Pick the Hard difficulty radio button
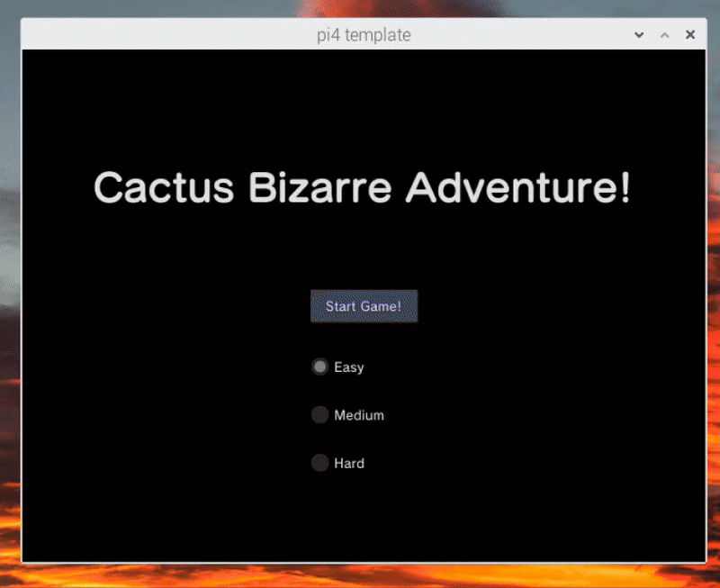Viewport: 720px width, 588px height. [x=320, y=463]
